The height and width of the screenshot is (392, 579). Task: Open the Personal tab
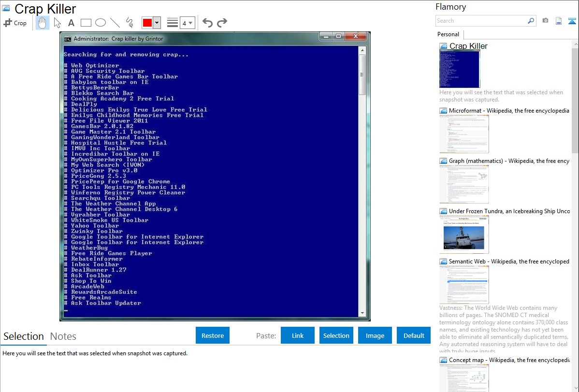point(448,34)
